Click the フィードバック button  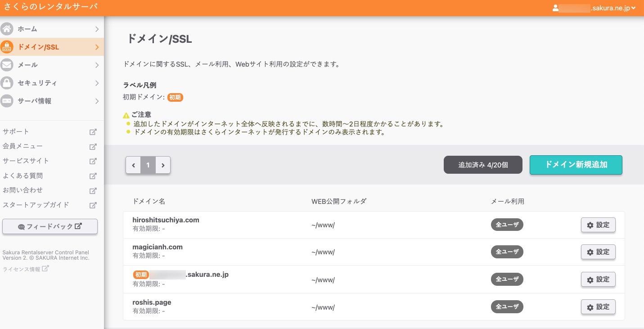pos(50,226)
